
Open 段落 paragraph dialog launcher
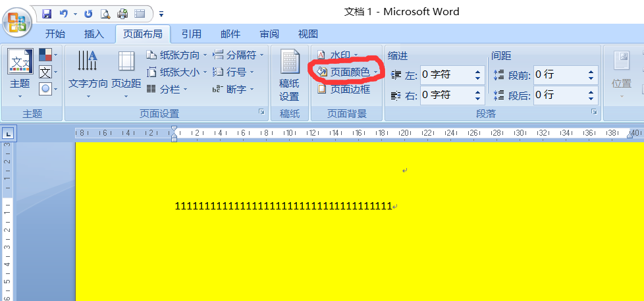593,112
